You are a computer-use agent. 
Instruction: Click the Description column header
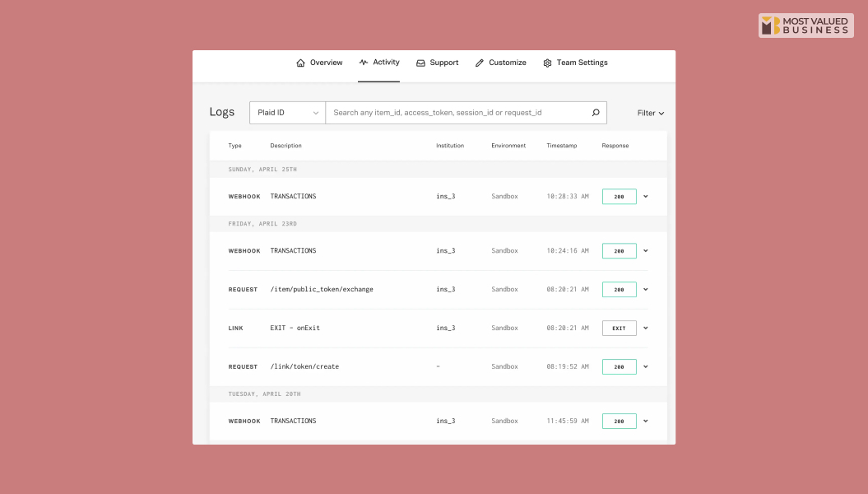285,146
